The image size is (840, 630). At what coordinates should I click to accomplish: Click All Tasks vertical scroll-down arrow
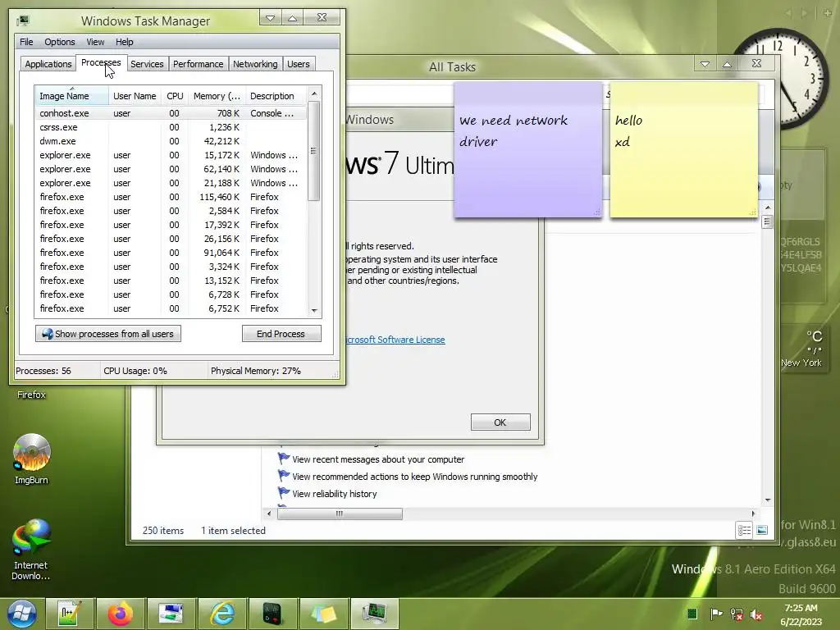[x=768, y=500]
